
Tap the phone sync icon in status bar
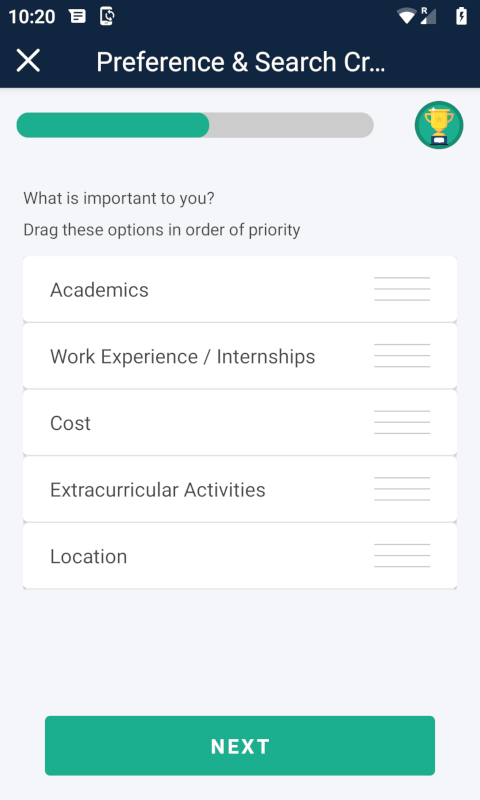click(x=107, y=16)
